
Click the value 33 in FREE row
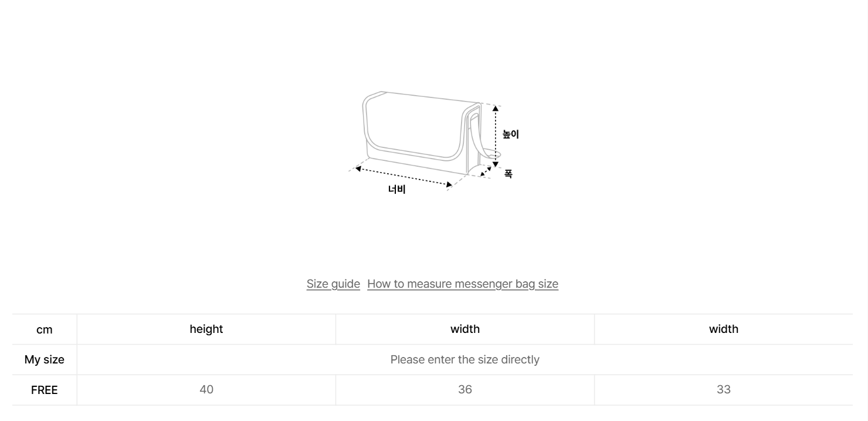[x=723, y=390]
